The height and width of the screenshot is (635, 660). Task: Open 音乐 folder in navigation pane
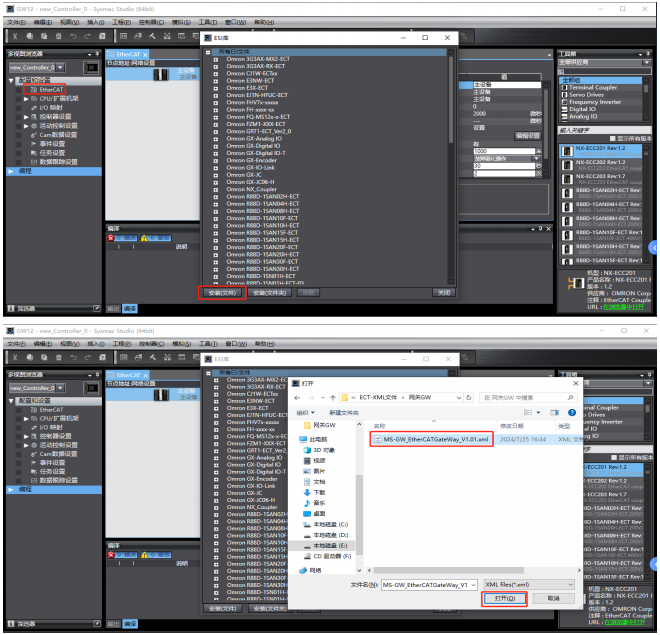(319, 503)
